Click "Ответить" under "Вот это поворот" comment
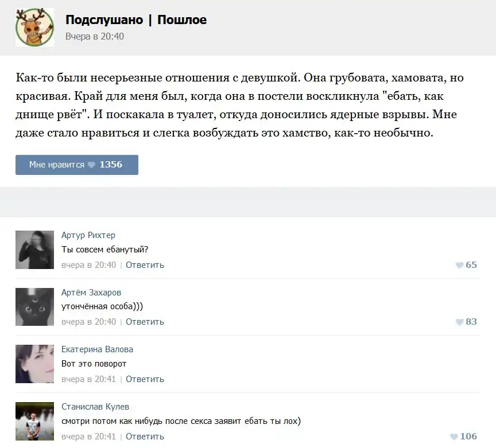This screenshot has height=448, width=496. click(x=145, y=379)
